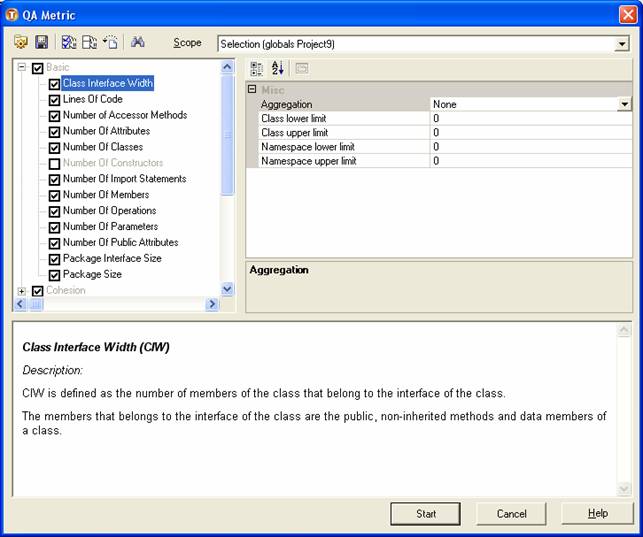Screen dimensions: 643x537
Task: Enable the Number Of Constructors checkbox
Action: [55, 163]
